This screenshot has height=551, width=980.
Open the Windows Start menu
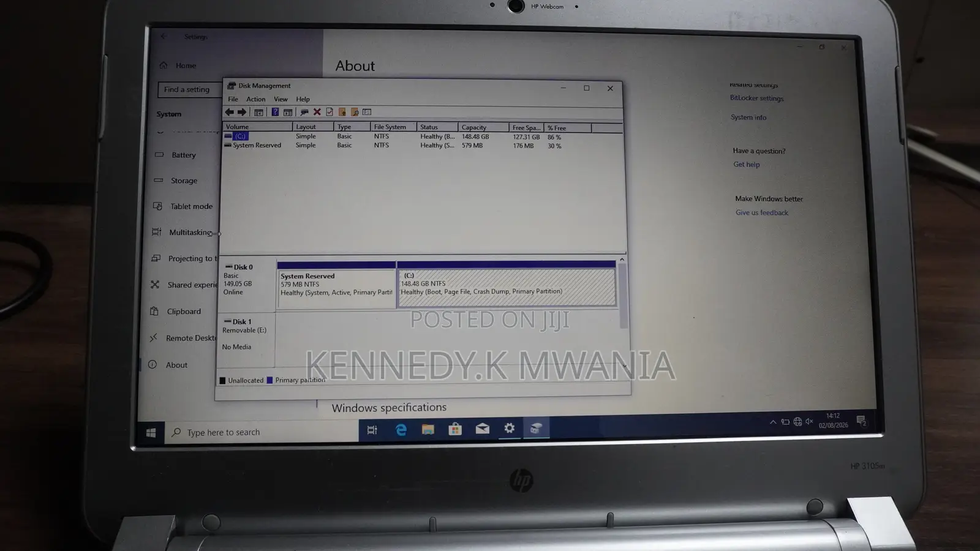point(151,433)
